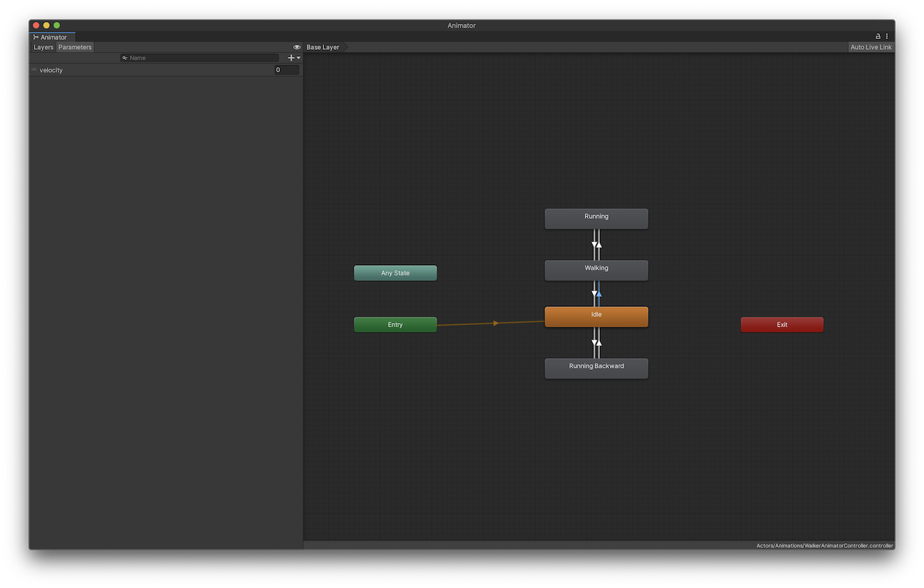Click the parameter Name search field
This screenshot has height=588, width=924.
[202, 58]
